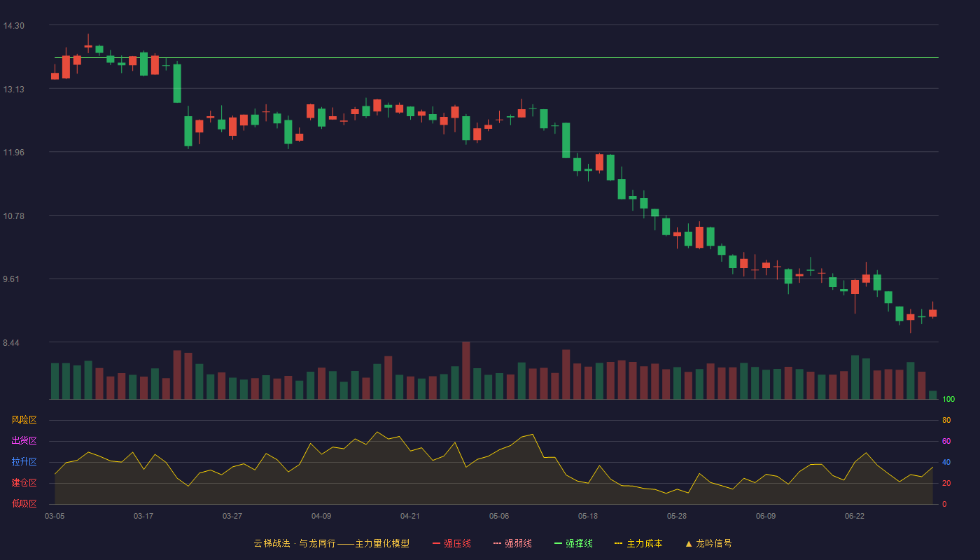
Task: Click the 建仓区 zone label
Action: [24, 483]
